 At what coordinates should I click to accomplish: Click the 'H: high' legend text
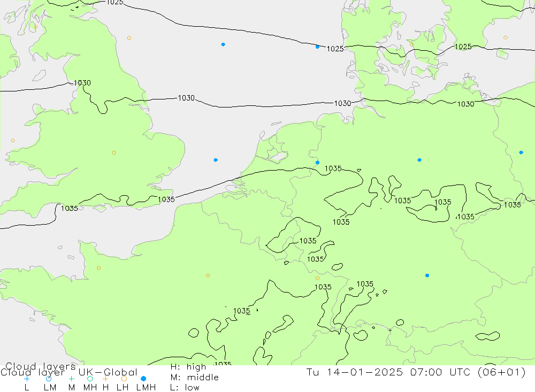[188, 367]
